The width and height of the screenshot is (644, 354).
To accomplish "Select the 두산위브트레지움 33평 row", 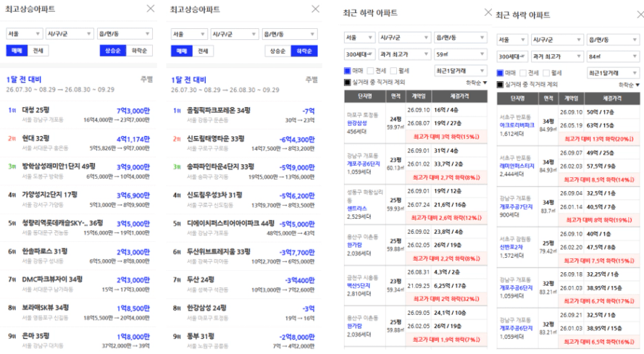I will 244,256.
